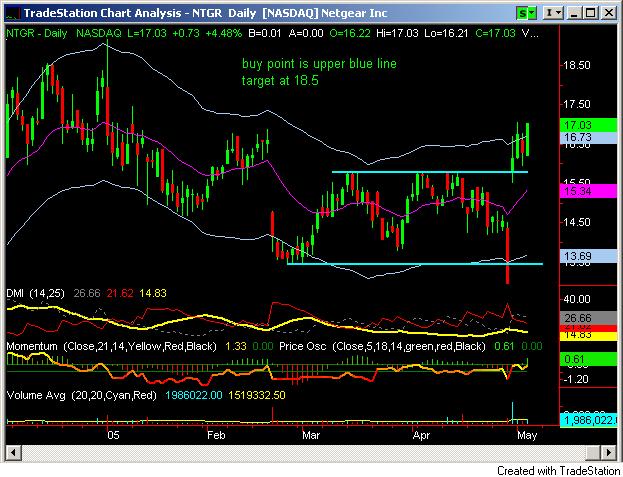Screen dimensions: 623x477
Task: Click the green 17.03 last price marker
Action: click(x=588, y=125)
